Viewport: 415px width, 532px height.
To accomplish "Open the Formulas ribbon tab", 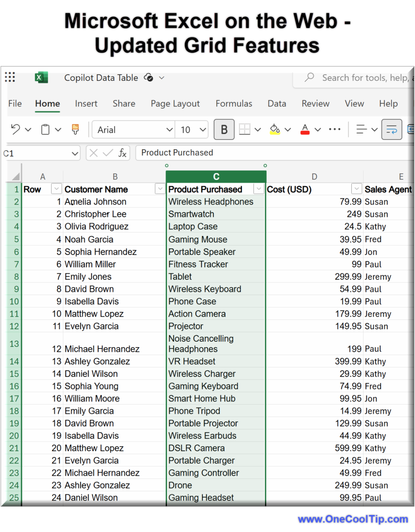I will 234,104.
